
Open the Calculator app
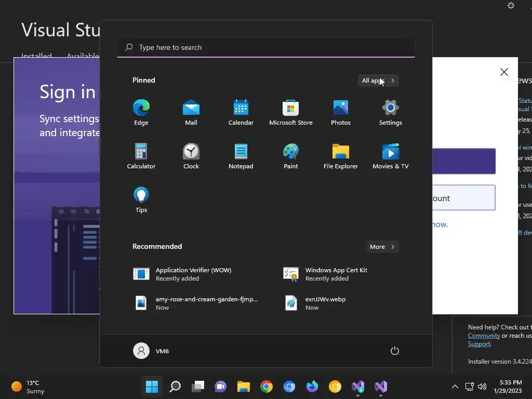(141, 156)
